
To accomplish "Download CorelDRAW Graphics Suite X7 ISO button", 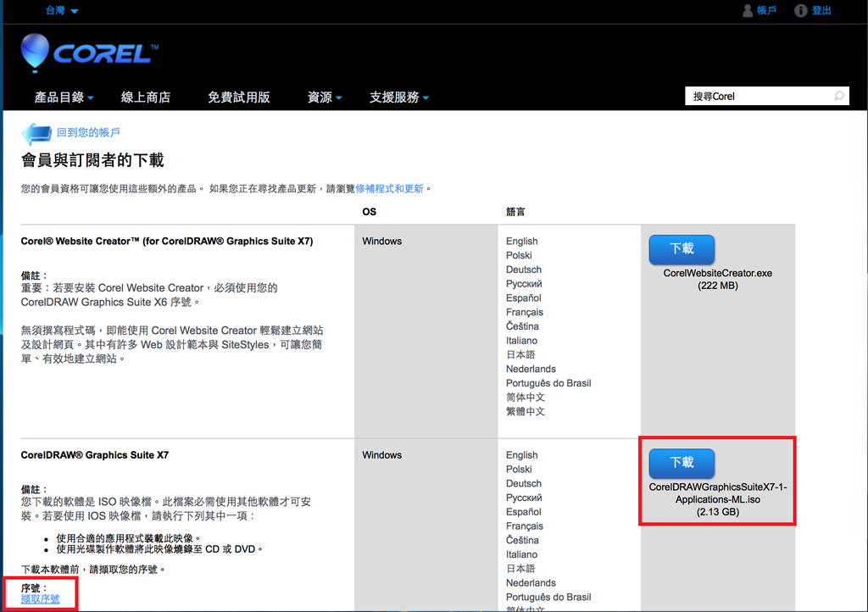I will pyautogui.click(x=682, y=463).
